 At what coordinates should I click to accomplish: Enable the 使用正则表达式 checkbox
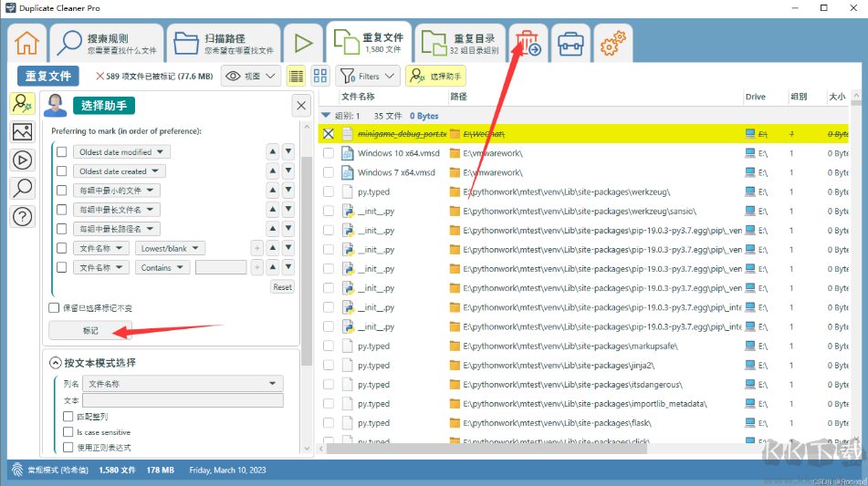click(68, 448)
